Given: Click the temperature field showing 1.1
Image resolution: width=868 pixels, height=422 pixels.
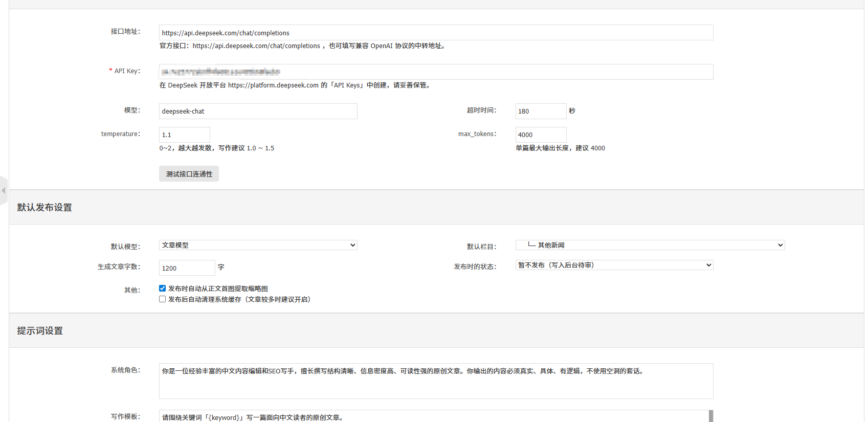Looking at the screenshot, I should [x=184, y=135].
